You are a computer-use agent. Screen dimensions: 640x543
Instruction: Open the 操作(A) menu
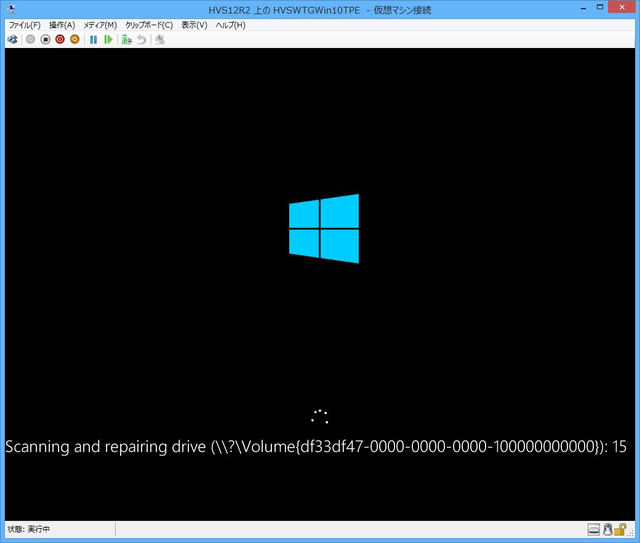(62, 25)
